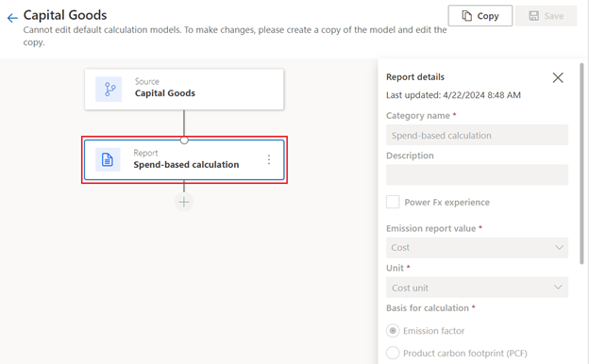The width and height of the screenshot is (589, 364).
Task: Expand the Unit dropdown showing Cost unit
Action: [x=477, y=288]
